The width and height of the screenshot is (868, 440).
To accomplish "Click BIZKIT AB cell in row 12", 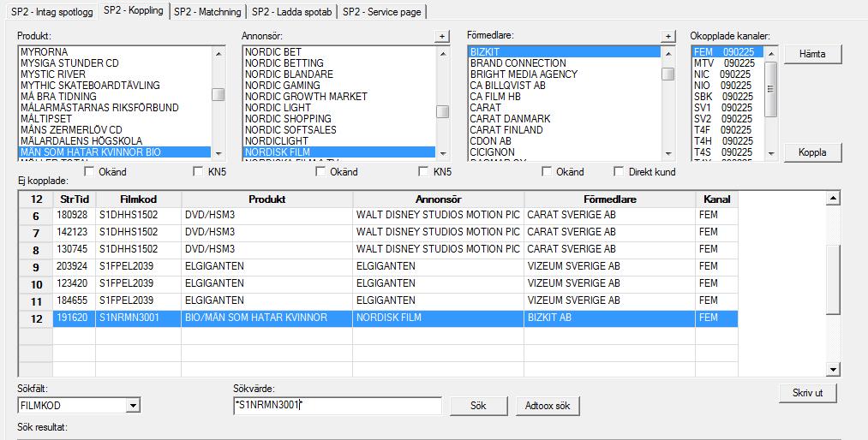I will click(x=609, y=318).
